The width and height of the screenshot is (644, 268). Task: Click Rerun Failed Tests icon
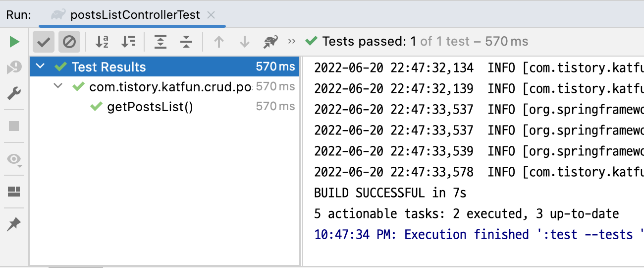pos(14,67)
